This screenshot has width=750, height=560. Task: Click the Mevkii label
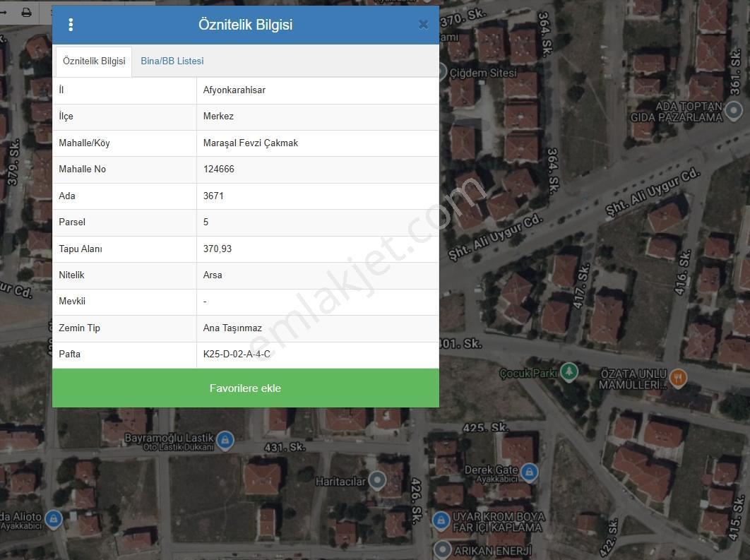click(72, 302)
